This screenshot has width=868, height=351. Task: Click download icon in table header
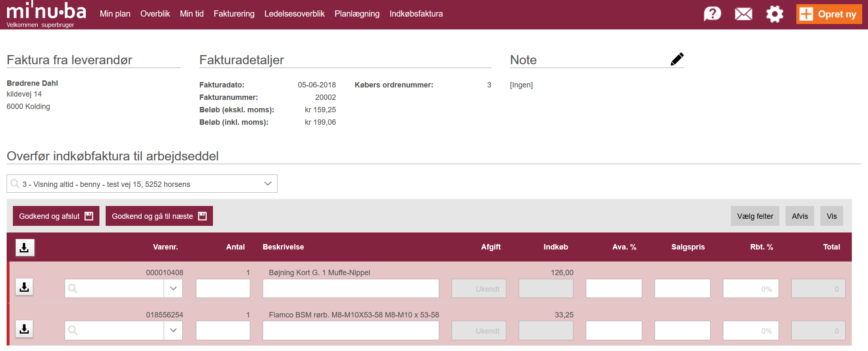pyautogui.click(x=24, y=247)
